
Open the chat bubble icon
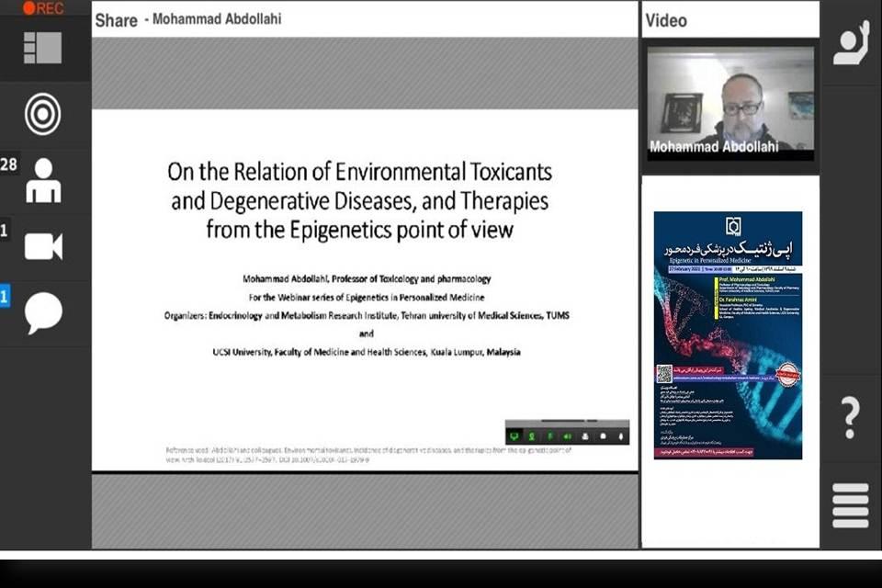pos(43,313)
